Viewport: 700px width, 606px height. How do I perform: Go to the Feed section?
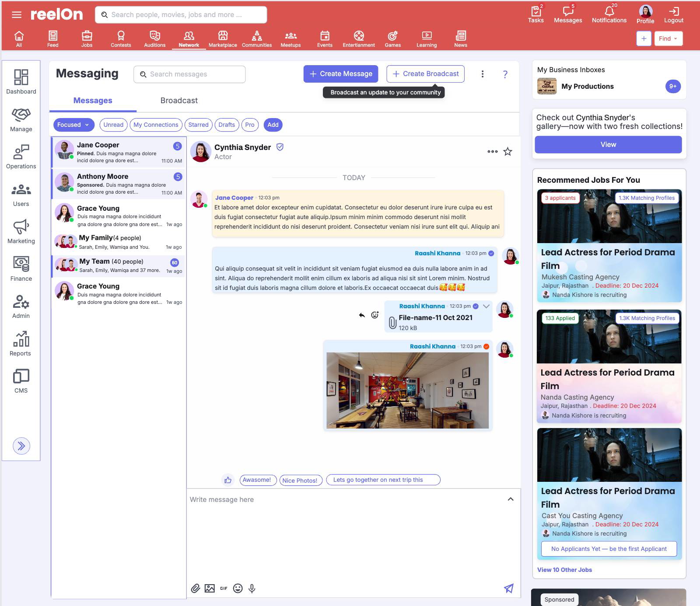53,38
